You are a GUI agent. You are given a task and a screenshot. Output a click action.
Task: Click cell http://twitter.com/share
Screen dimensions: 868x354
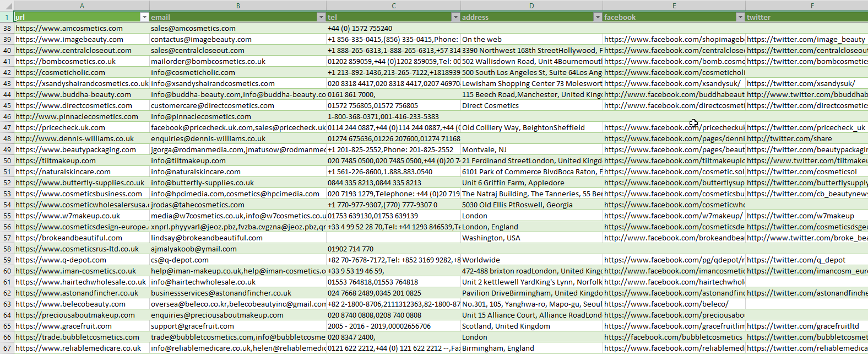807,138
